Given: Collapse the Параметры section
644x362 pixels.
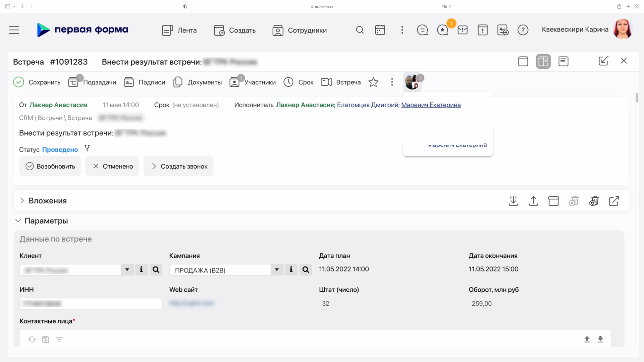Looking at the screenshot, I should pyautogui.click(x=18, y=221).
